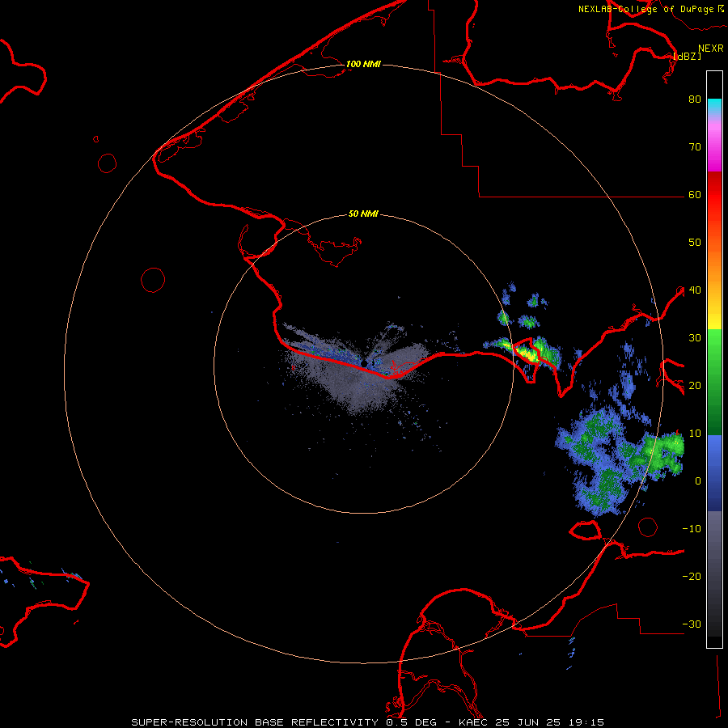This screenshot has width=728, height=728.
Task: Click the 50 tick label on the dBZ scale
Action: (695, 243)
